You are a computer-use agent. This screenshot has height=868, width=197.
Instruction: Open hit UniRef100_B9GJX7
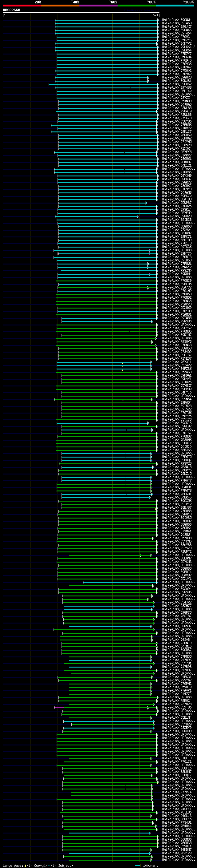pyautogui.click(x=177, y=26)
